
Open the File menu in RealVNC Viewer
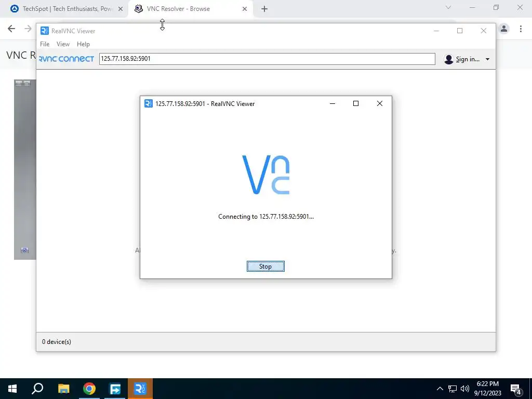pos(45,44)
